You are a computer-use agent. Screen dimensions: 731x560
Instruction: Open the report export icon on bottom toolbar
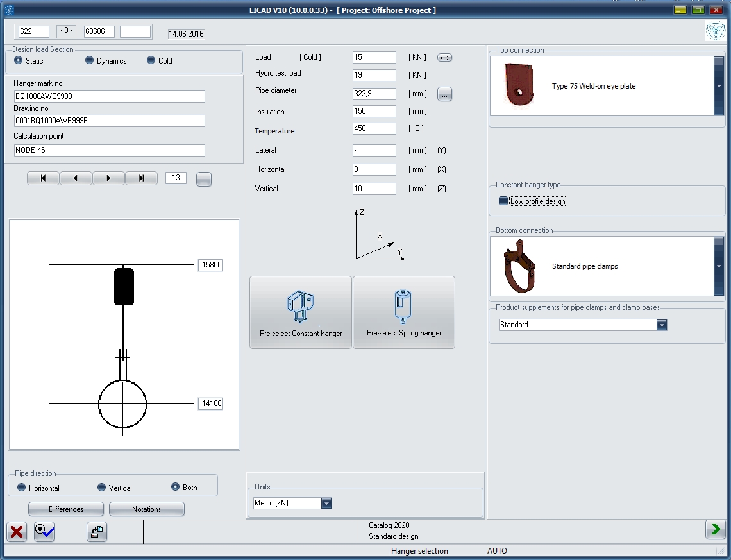96,532
